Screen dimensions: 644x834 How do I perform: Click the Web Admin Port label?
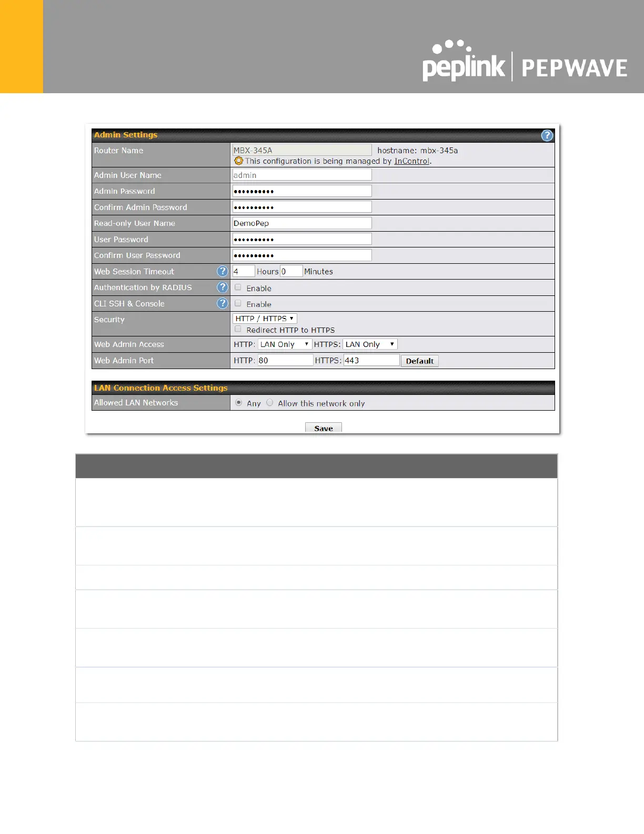tap(124, 361)
